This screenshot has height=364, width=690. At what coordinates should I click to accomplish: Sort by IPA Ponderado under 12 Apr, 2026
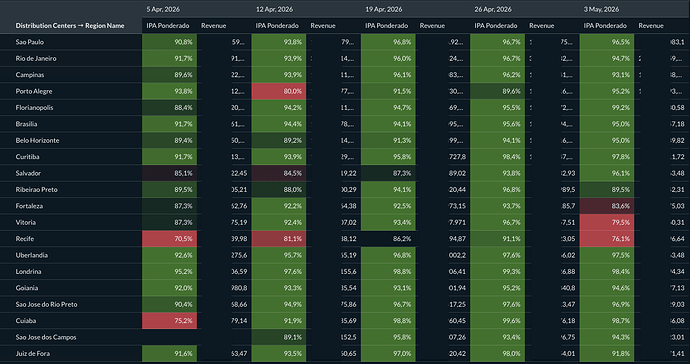coord(277,26)
